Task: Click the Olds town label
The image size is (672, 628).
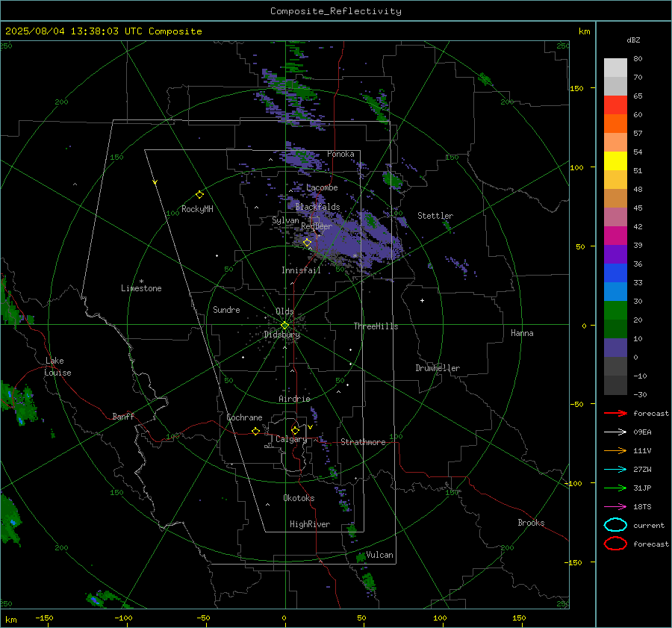Action: point(284,311)
